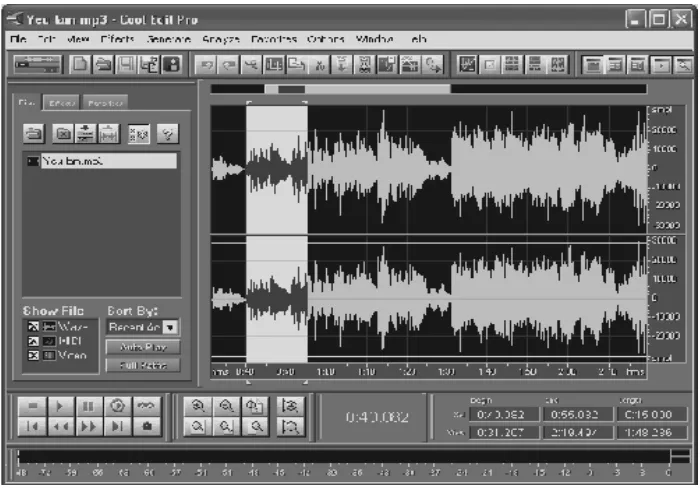Open the View menu

click(78, 39)
